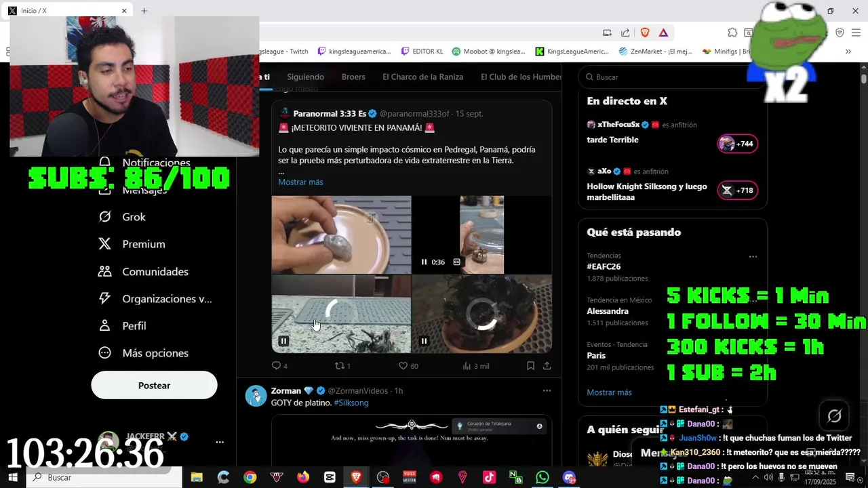The image size is (868, 488).
Task: Like the Paranormal 3:33 meteorito post
Action: (408, 366)
